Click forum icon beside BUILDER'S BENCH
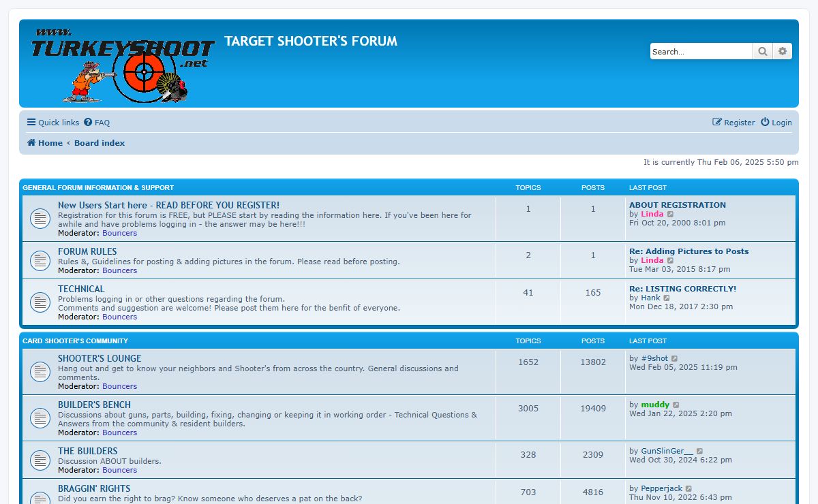Image resolution: width=818 pixels, height=504 pixels. click(40, 418)
